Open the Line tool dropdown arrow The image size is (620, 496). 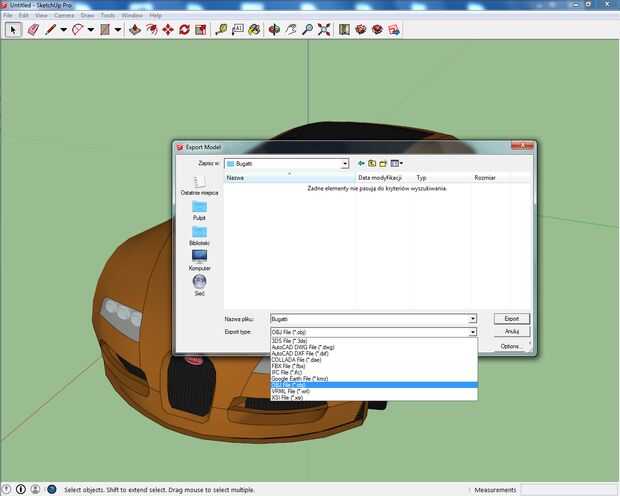click(x=63, y=30)
